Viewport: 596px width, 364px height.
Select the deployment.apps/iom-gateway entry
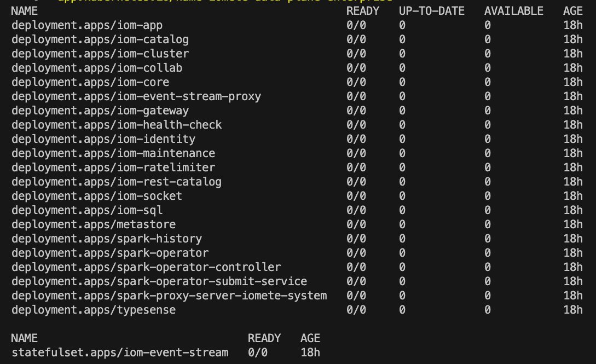[x=100, y=111]
